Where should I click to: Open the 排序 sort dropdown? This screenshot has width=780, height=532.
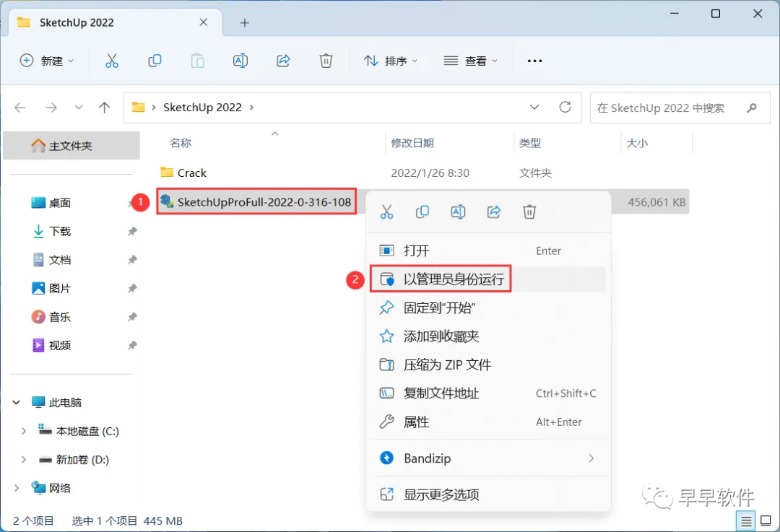391,61
